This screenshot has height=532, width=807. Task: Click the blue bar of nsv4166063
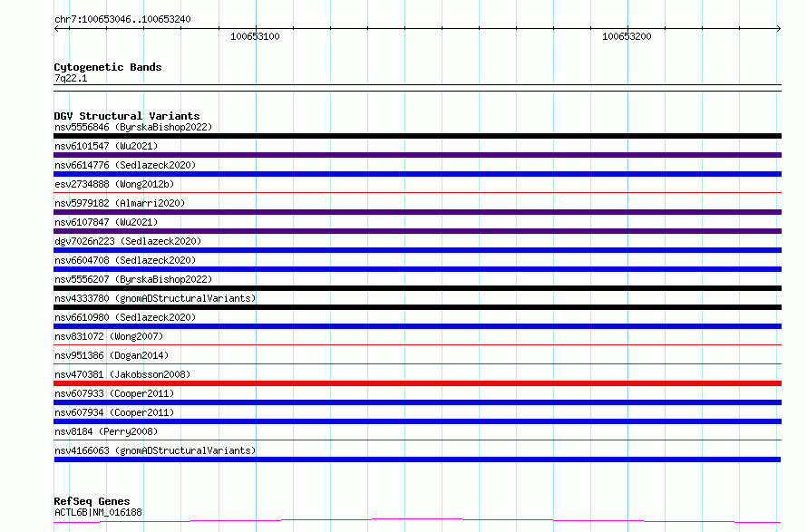[417, 459]
